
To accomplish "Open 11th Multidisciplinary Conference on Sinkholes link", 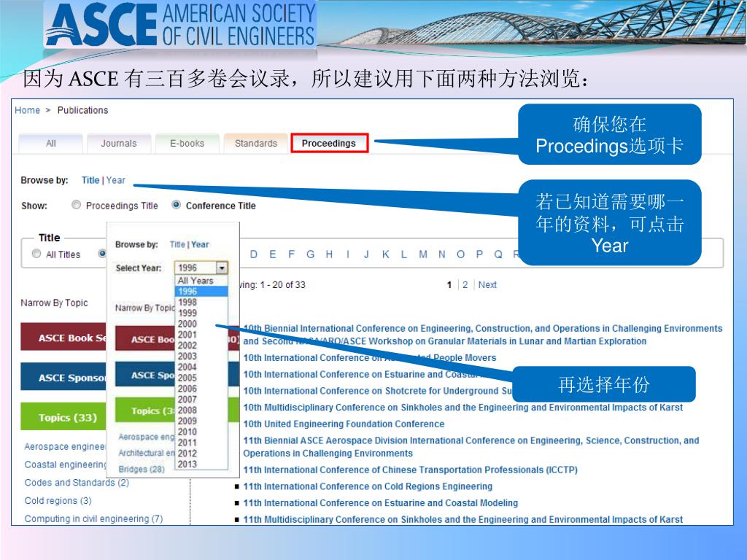I will [463, 519].
